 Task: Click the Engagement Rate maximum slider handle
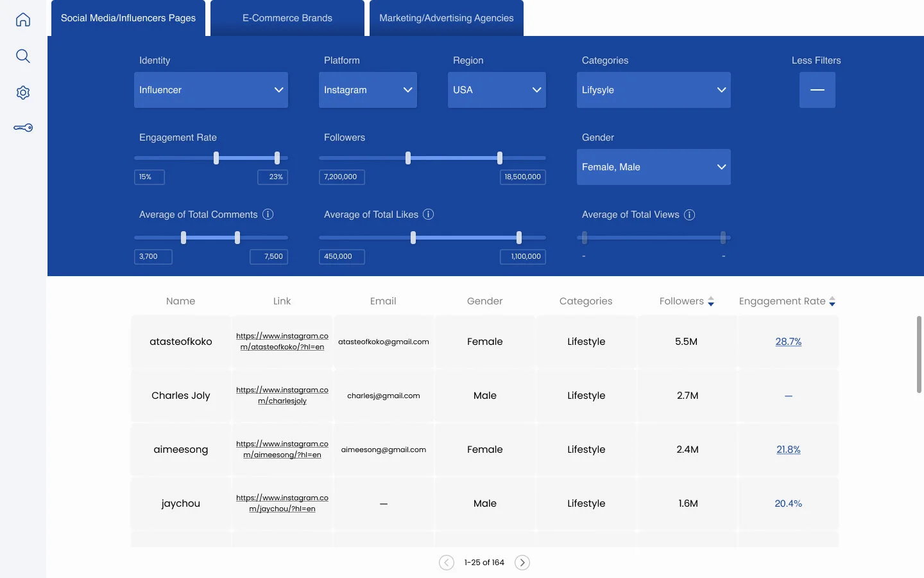pyautogui.click(x=277, y=158)
